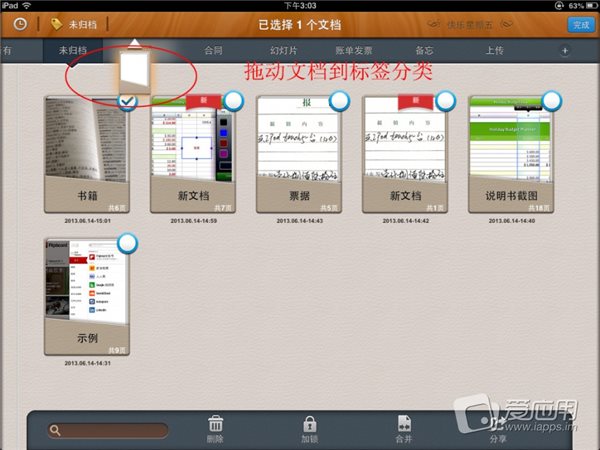600x450 pixels.
Task: Click the search input field
Action: pos(108,430)
